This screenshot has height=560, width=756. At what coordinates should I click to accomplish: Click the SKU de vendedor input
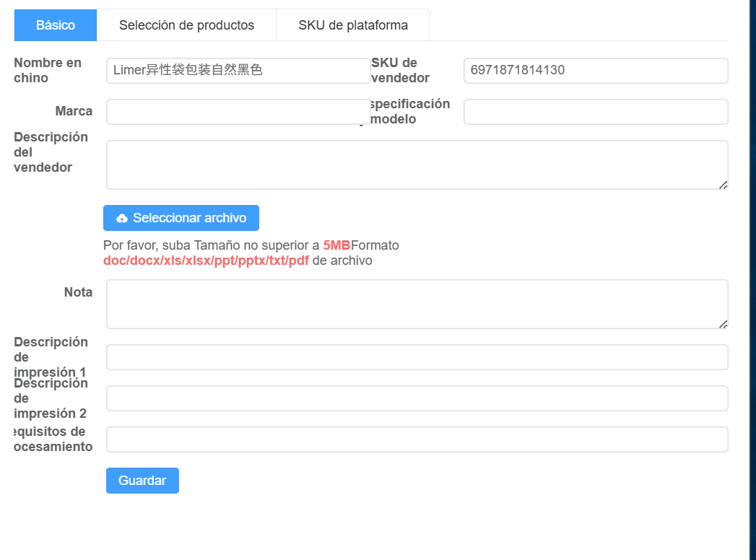point(596,71)
